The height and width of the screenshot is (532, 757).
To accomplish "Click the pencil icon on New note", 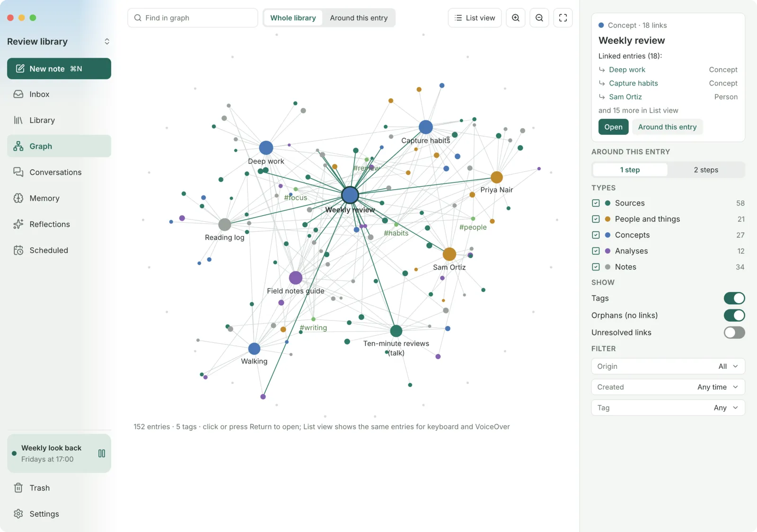I will [20, 69].
